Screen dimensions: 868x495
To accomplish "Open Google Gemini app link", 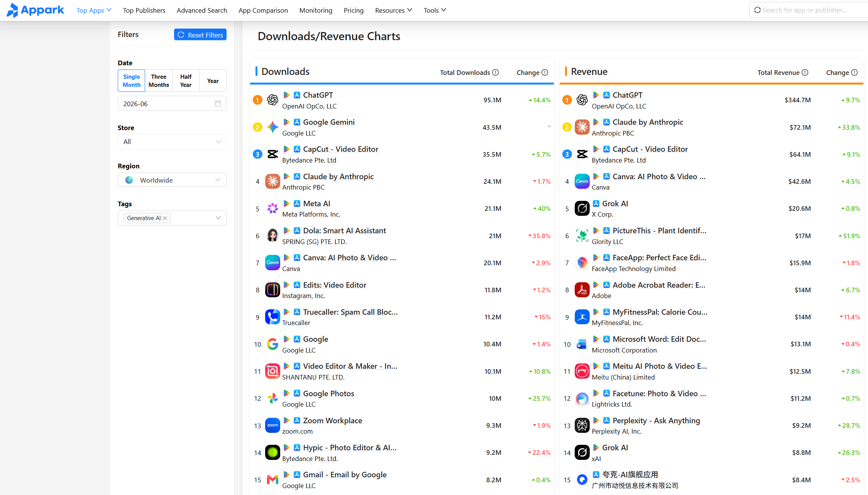I will (x=329, y=122).
